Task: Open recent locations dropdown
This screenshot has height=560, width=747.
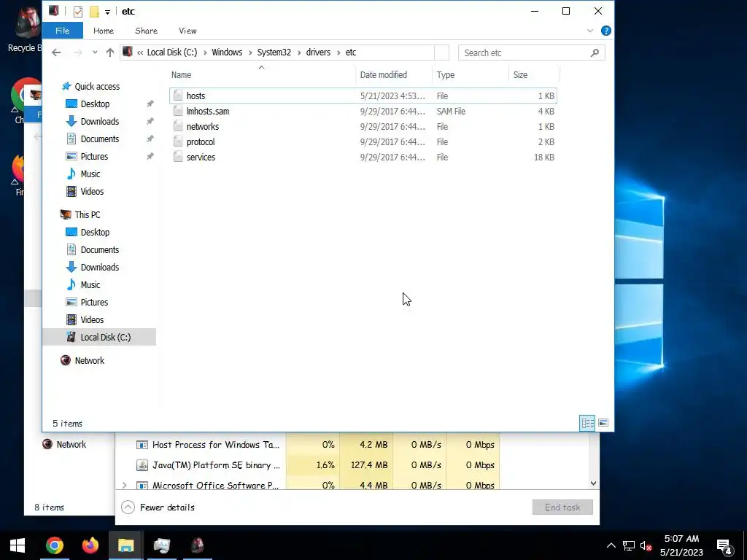Action: (95, 52)
